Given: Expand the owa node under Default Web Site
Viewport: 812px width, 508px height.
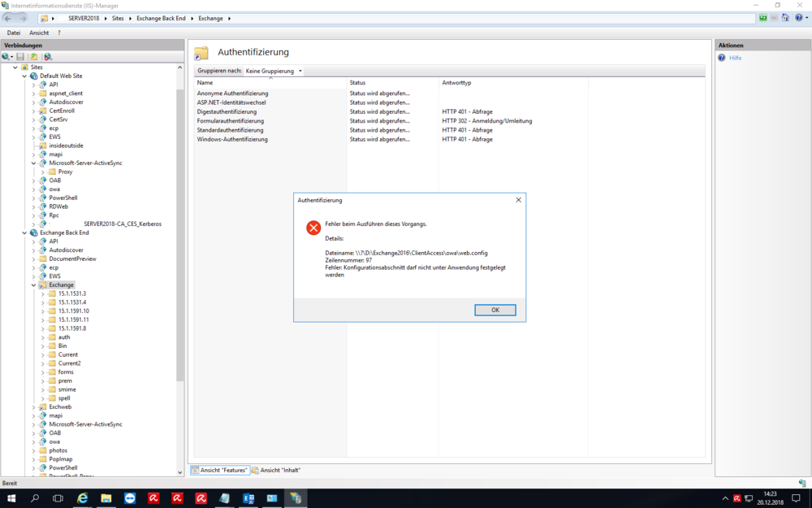Looking at the screenshot, I should pos(33,189).
